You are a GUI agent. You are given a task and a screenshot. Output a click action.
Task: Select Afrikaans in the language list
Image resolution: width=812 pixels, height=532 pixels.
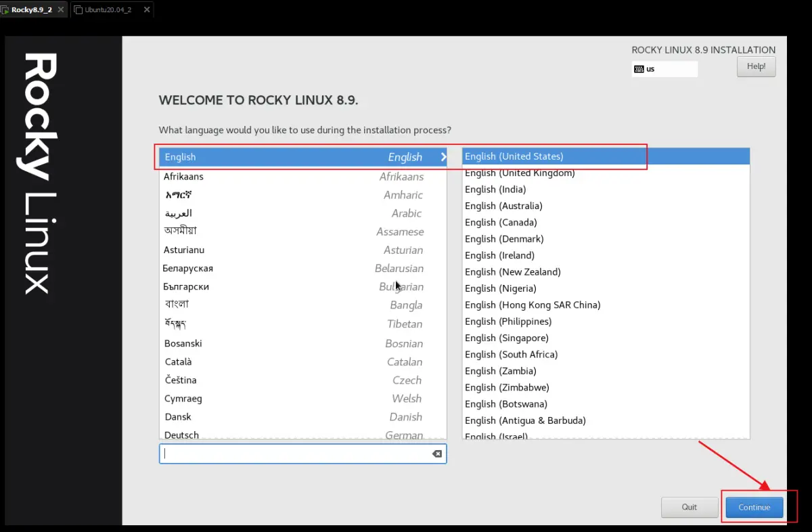pos(303,177)
